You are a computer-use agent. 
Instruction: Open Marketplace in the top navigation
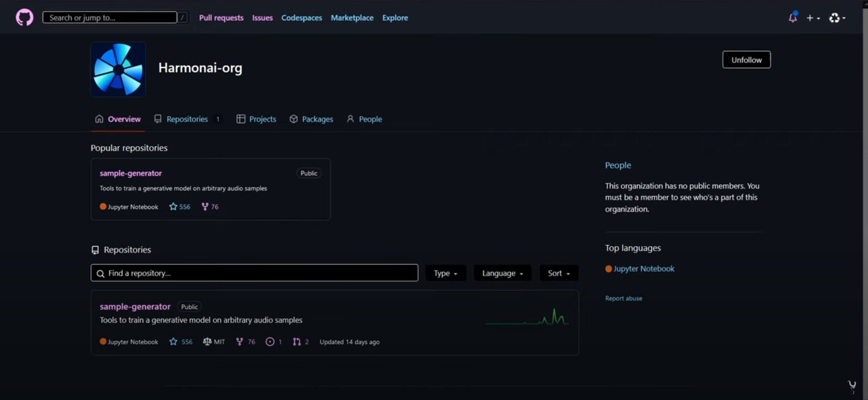(x=352, y=18)
